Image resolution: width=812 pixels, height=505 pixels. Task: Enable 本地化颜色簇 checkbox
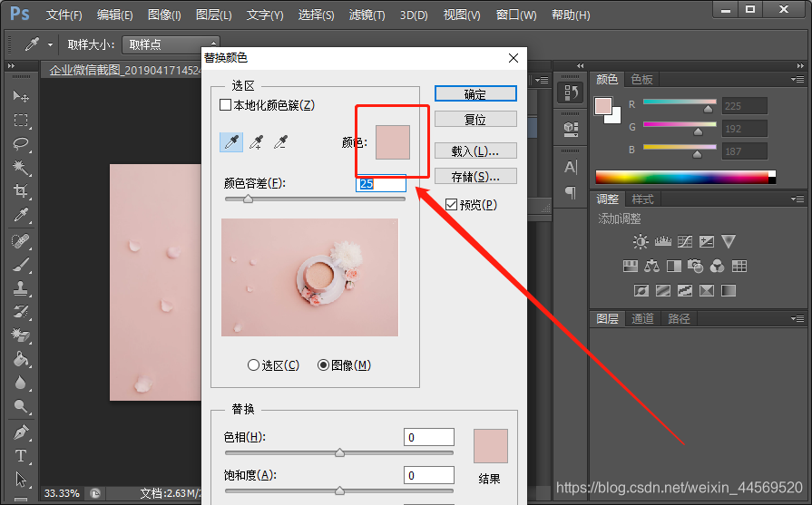coord(225,105)
